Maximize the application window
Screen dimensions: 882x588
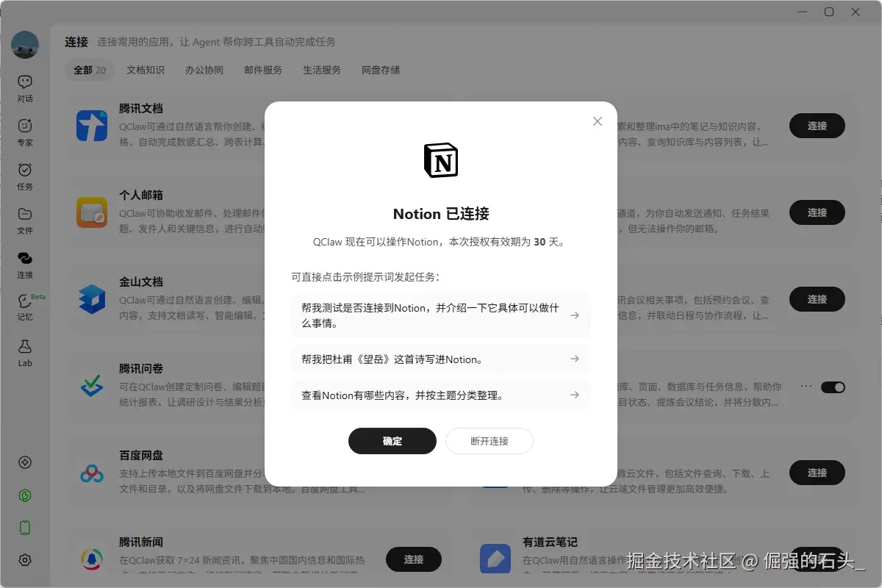[829, 12]
